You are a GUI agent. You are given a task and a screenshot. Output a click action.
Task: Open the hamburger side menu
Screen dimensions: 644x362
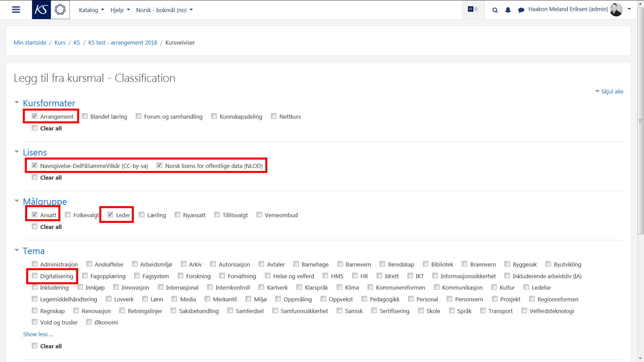(x=16, y=10)
